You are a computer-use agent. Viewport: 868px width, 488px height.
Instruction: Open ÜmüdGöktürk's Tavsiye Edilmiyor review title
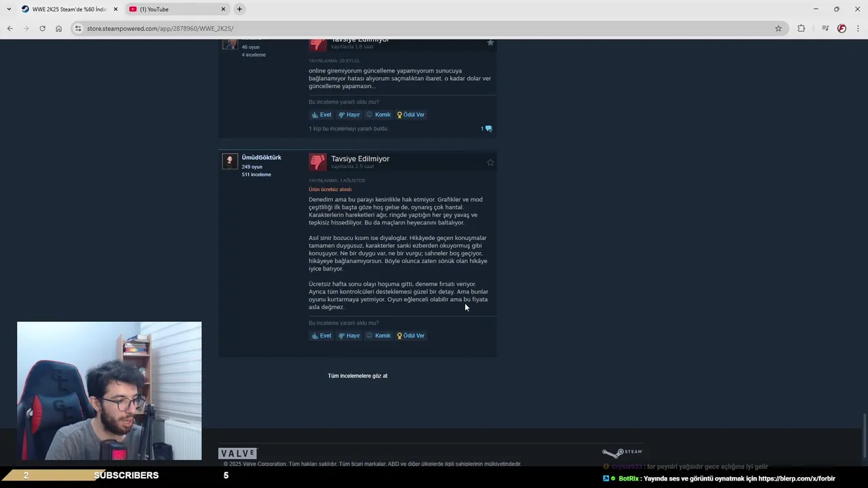point(360,159)
